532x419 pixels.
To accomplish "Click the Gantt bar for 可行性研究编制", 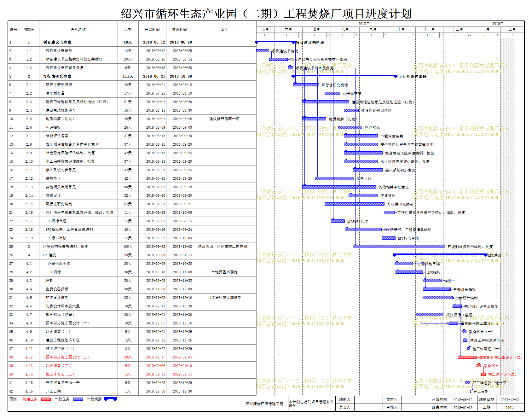I will [355, 204].
